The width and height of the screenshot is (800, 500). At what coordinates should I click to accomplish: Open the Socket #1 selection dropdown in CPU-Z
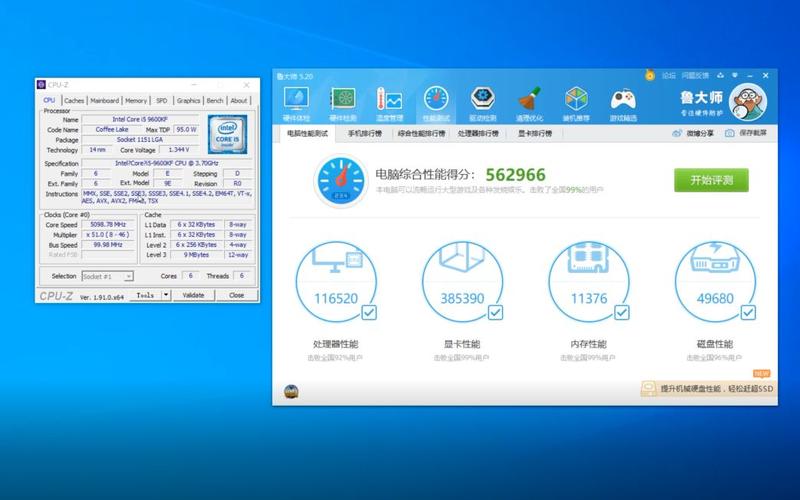click(x=108, y=276)
